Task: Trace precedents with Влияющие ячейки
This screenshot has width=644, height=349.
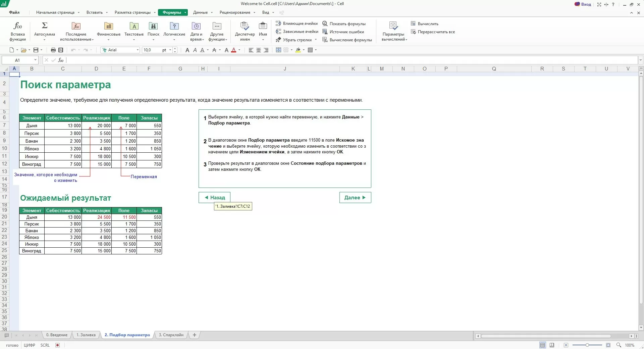Action: coord(297,23)
